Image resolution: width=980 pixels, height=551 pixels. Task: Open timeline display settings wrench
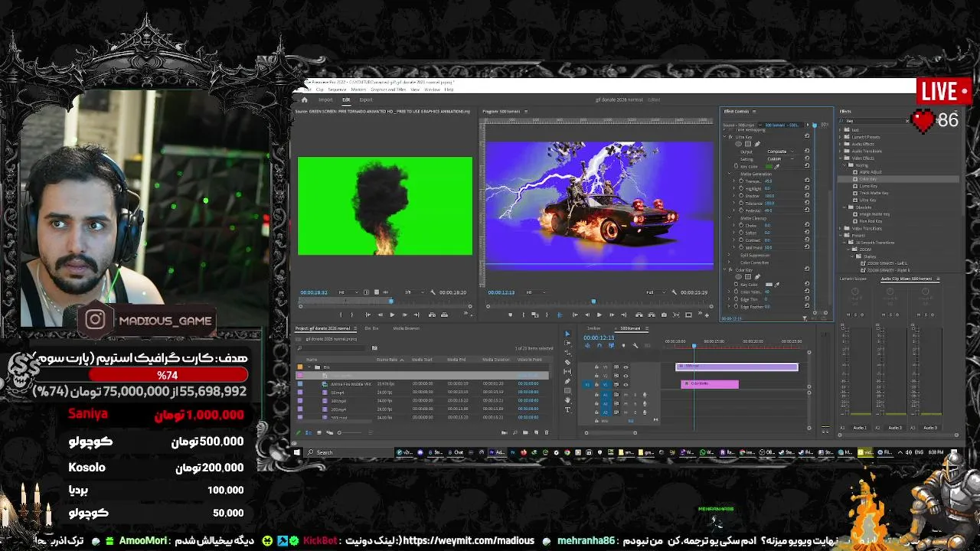(x=635, y=346)
